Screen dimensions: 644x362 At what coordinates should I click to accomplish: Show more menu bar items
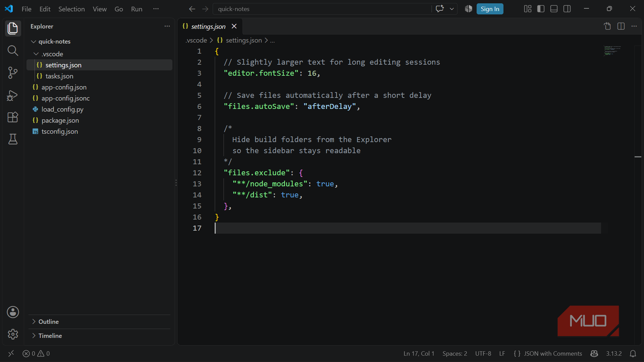(156, 9)
